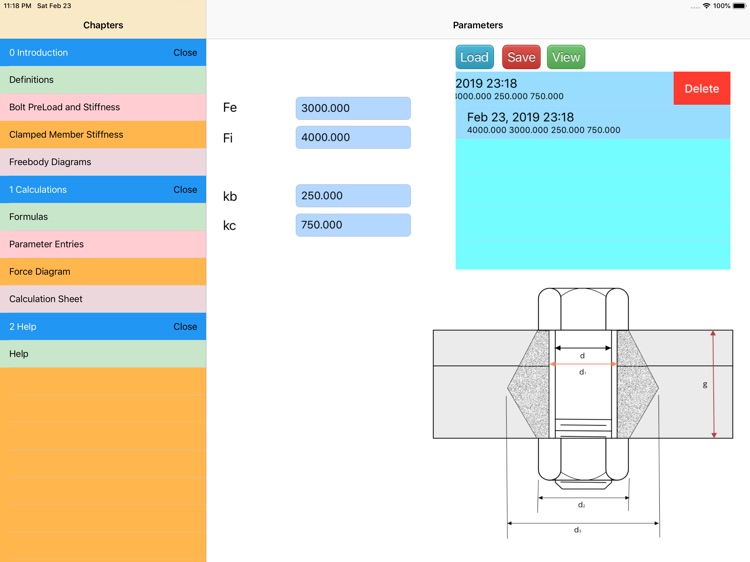
Task: Edit the kb stiffness field
Action: tap(353, 196)
